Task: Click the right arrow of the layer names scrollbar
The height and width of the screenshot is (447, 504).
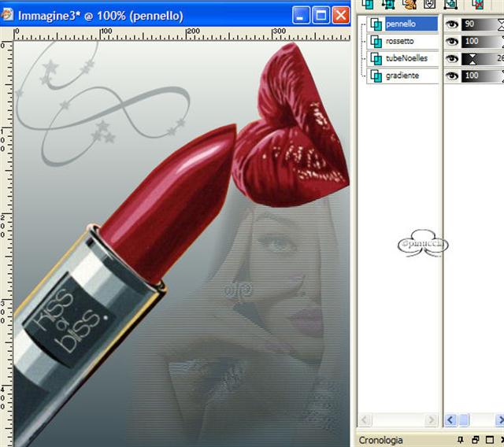Action: click(x=432, y=419)
